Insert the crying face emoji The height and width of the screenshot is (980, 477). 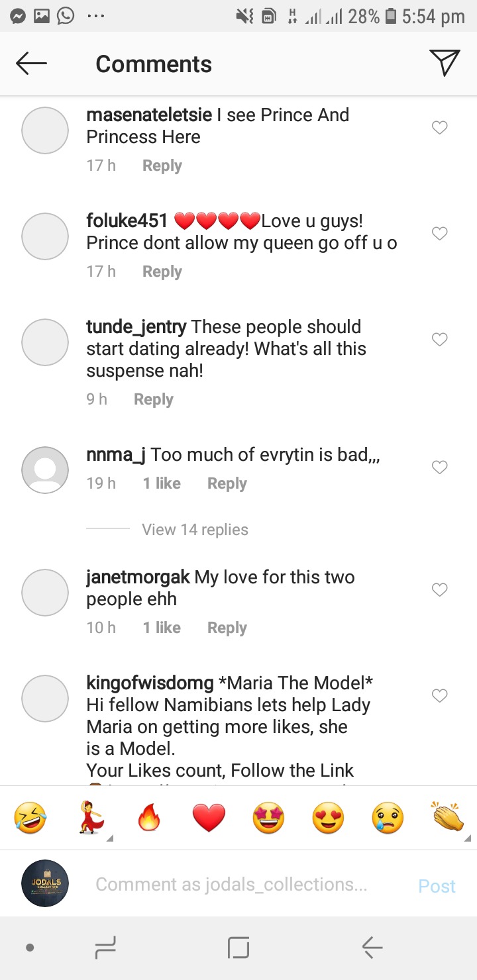[x=388, y=819]
